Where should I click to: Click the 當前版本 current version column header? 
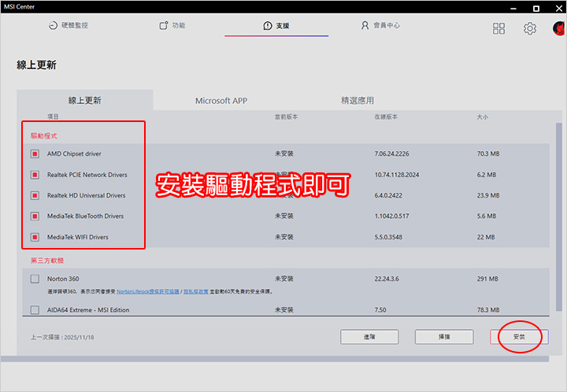286,116
